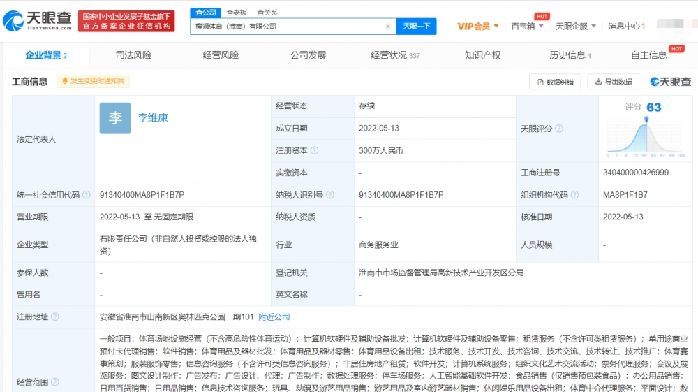698x392 pixels.
Task: Click the 评分 63 score value
Action: tap(653, 107)
